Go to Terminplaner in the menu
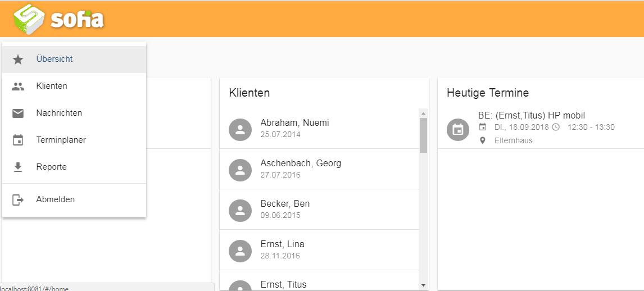644x291 pixels. coord(61,140)
